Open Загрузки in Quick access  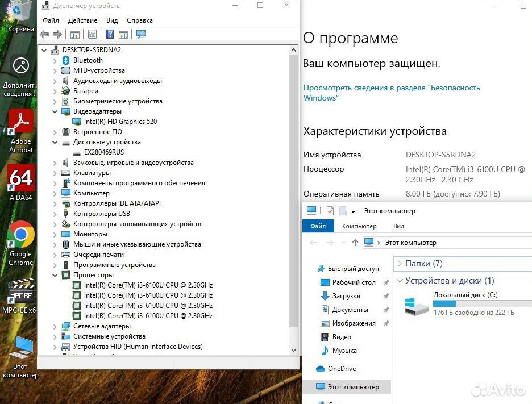pos(346,296)
